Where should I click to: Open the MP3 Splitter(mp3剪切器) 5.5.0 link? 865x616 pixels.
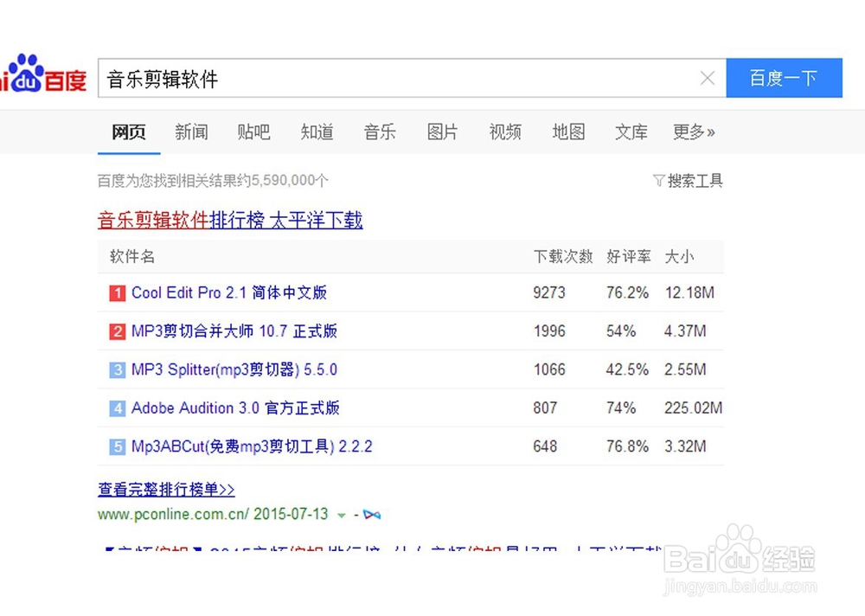coord(234,369)
